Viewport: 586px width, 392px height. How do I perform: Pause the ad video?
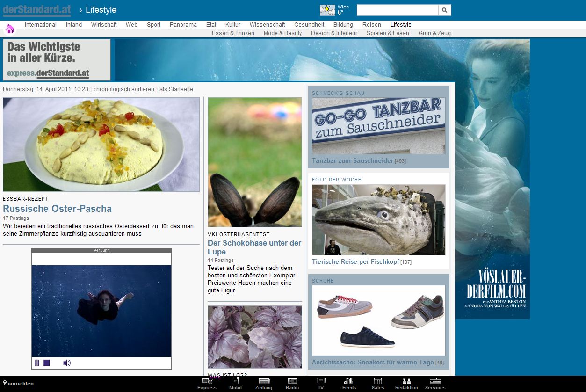(37, 363)
